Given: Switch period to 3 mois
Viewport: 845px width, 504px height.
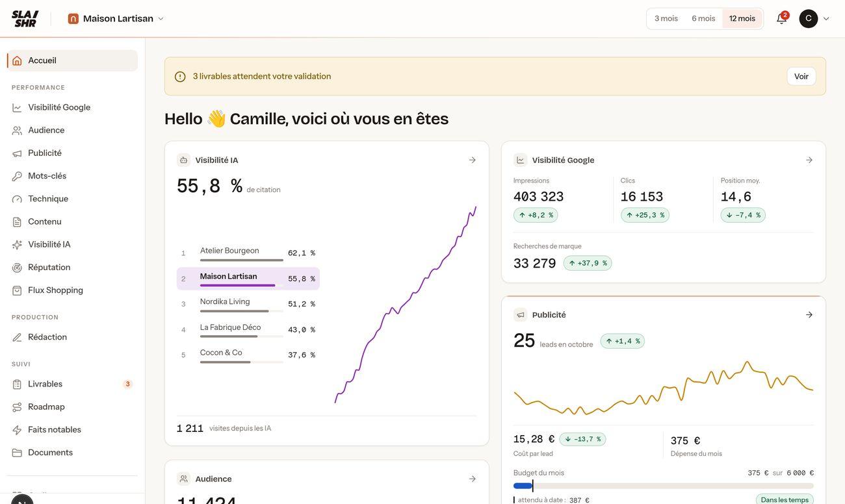Looking at the screenshot, I should [x=666, y=18].
